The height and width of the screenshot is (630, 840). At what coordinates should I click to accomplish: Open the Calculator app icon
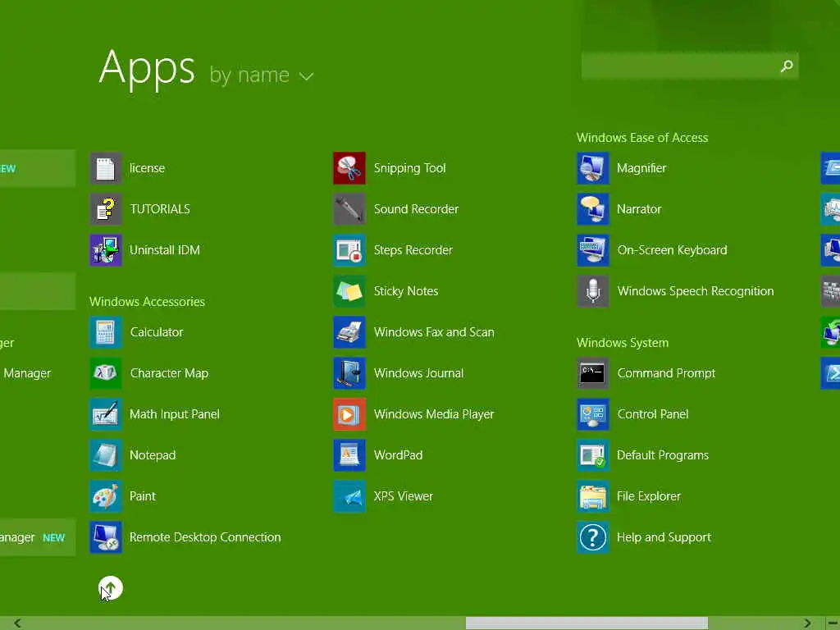(106, 332)
